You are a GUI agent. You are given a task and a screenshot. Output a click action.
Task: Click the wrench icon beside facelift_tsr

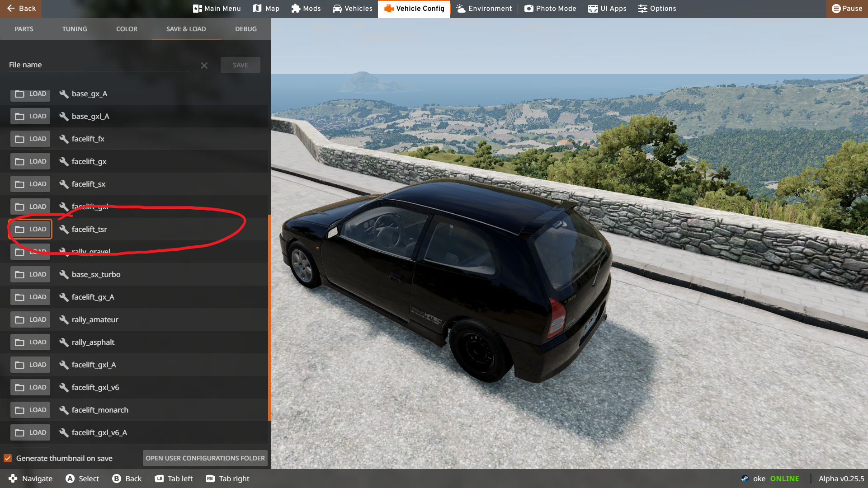coord(64,229)
